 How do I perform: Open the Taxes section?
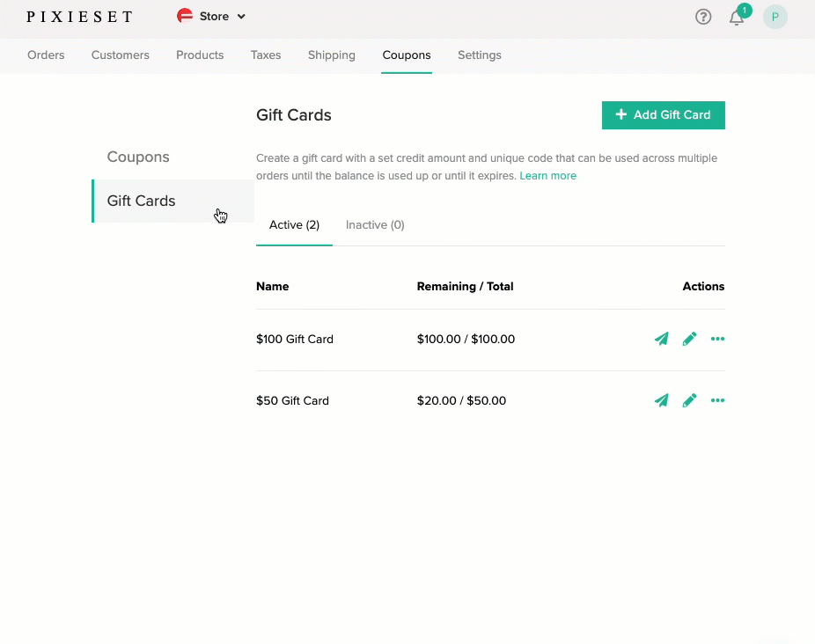[265, 55]
